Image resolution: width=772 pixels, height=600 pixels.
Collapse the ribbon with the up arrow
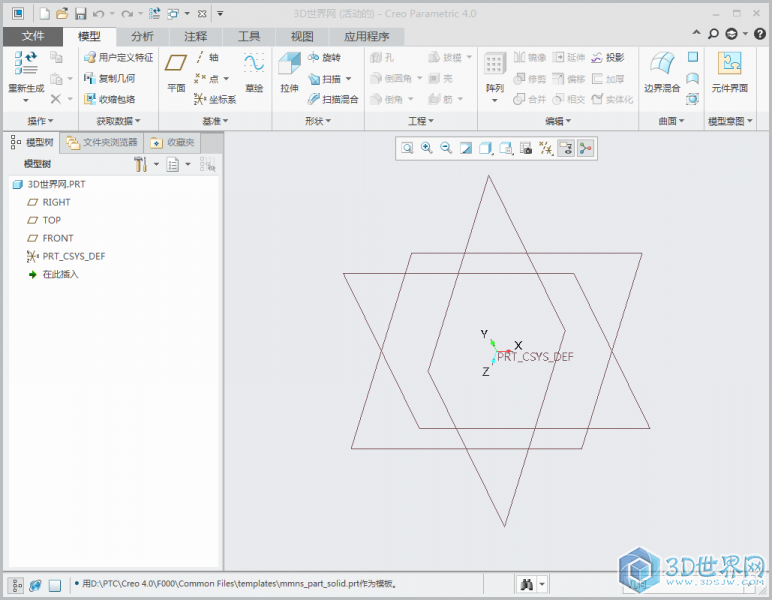click(x=696, y=32)
